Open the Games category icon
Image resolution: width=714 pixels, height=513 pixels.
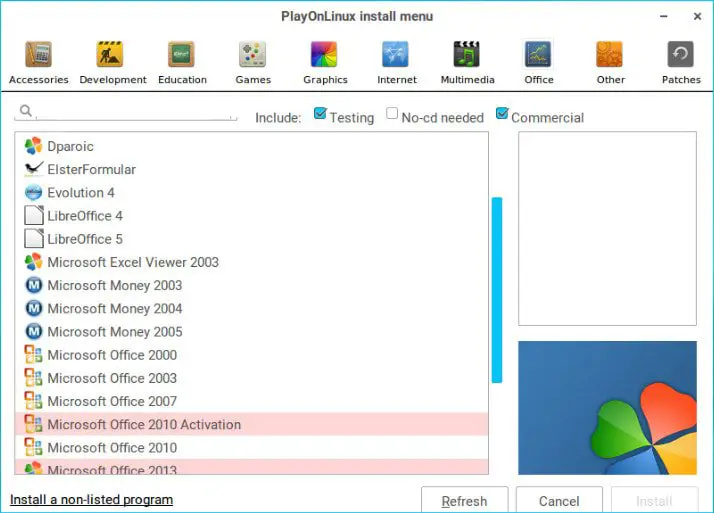pos(252,54)
